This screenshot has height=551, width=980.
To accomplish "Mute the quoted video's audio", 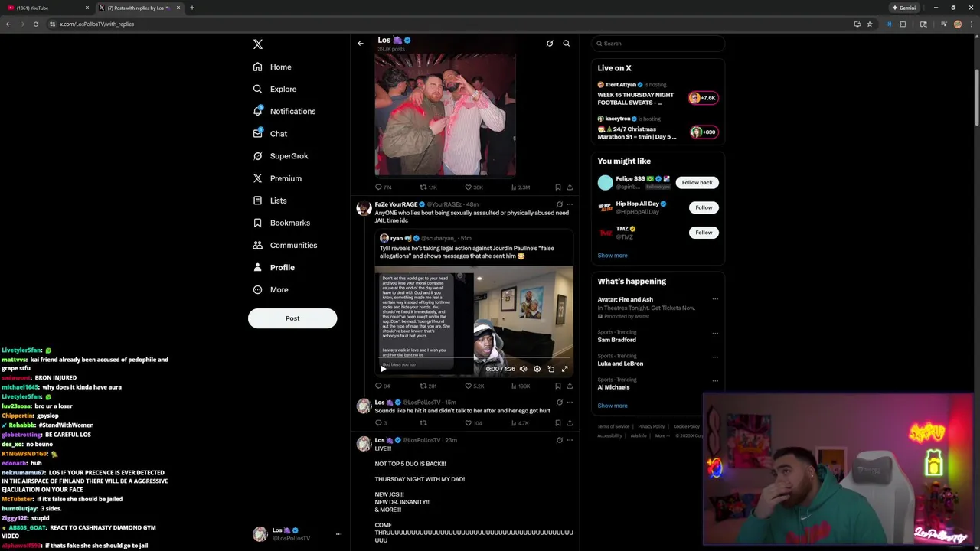I will tap(523, 369).
